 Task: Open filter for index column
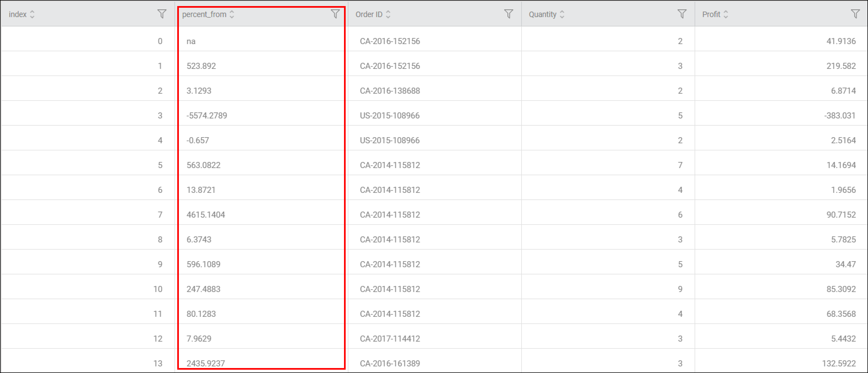coord(162,14)
